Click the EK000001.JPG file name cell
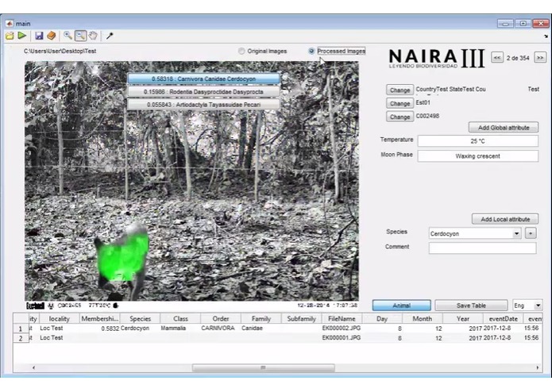Viewport: 552px width, 392px height. point(342,338)
